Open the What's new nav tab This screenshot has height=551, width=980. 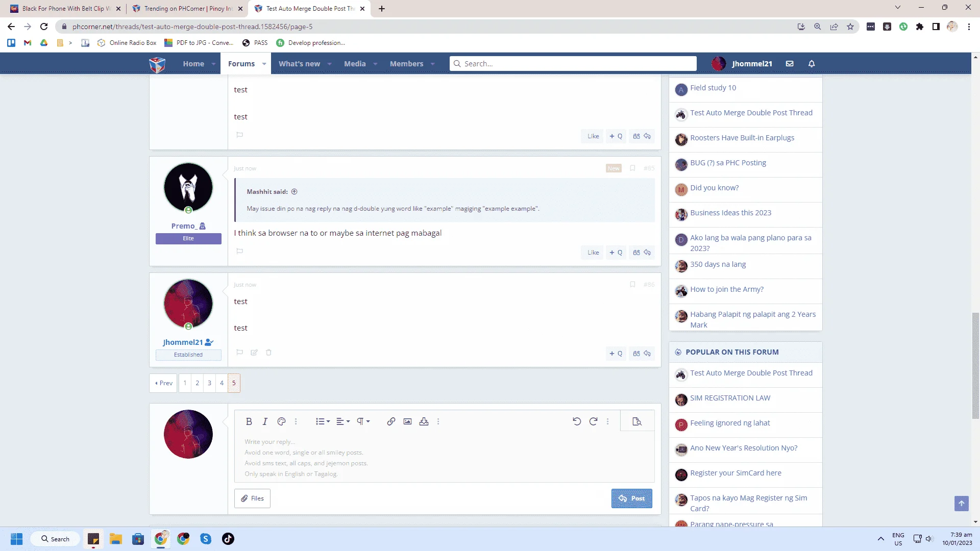(x=299, y=64)
